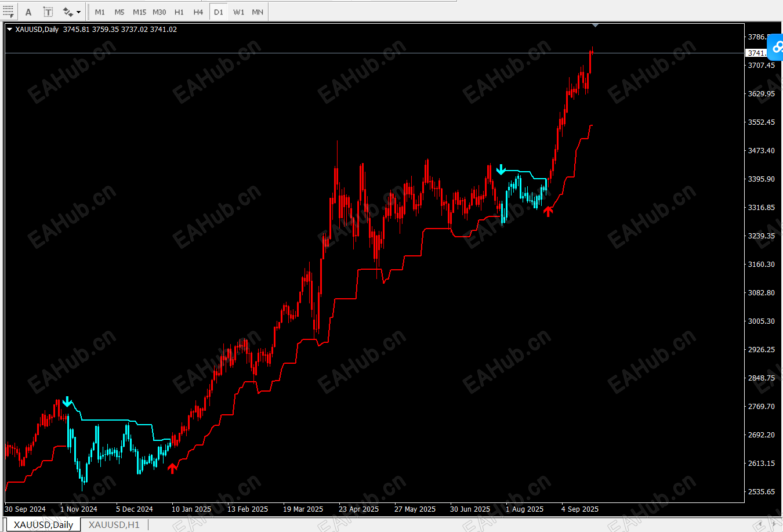The image size is (783, 532).
Task: Click the 3629.95 price scale label
Action: pyautogui.click(x=761, y=93)
